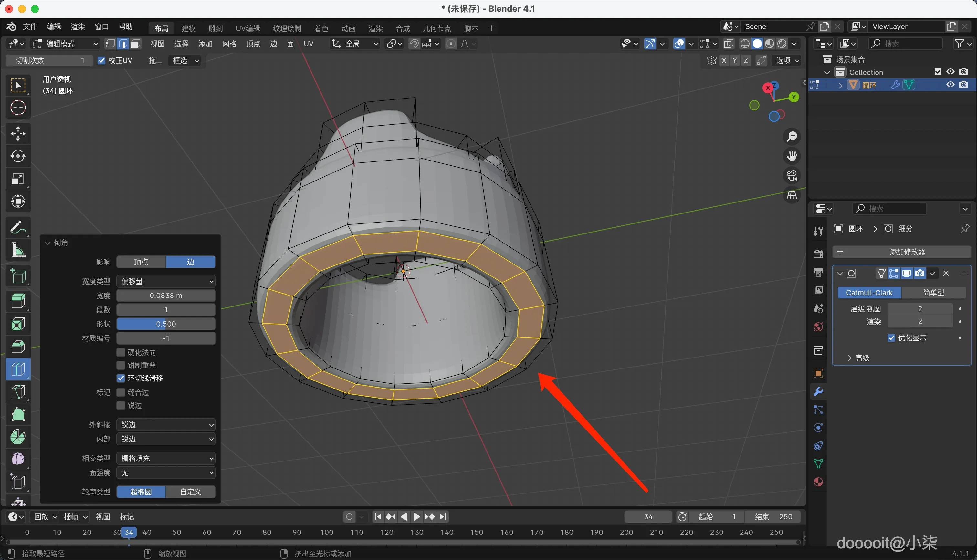
Task: Click the 3D cursor tool
Action: pyautogui.click(x=18, y=108)
